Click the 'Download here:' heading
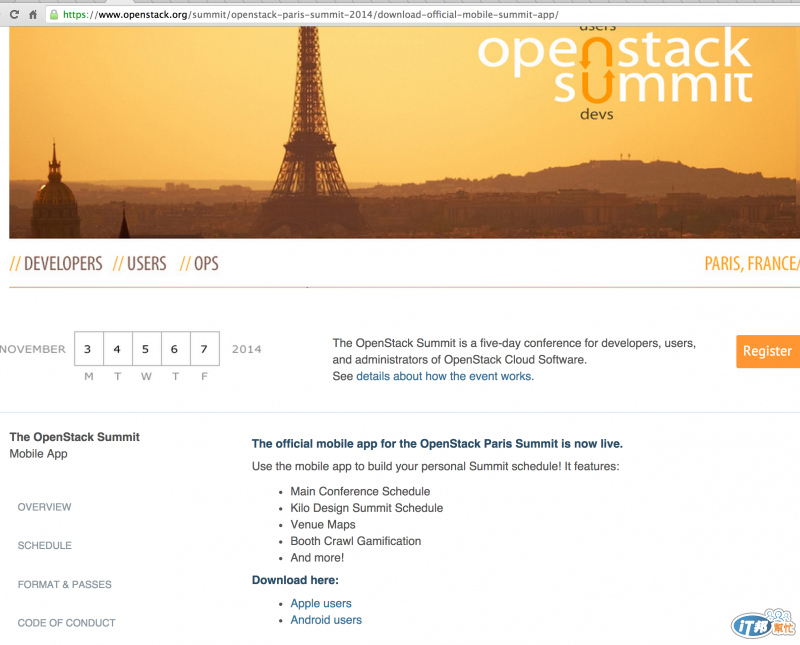The height and width of the screenshot is (645, 800). (295, 580)
